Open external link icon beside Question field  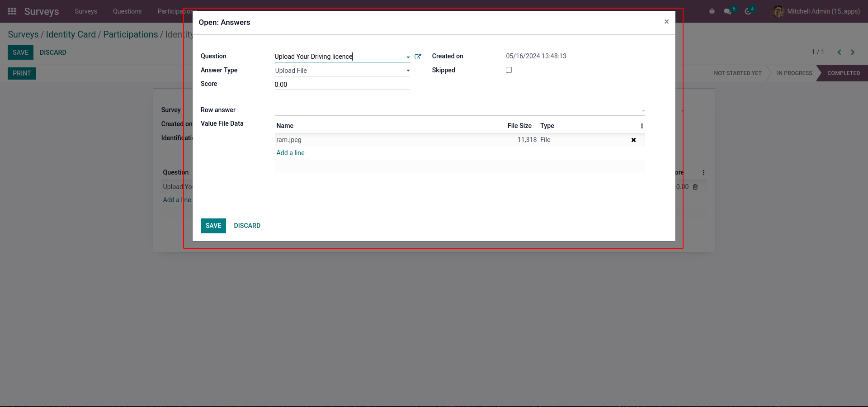(x=418, y=57)
